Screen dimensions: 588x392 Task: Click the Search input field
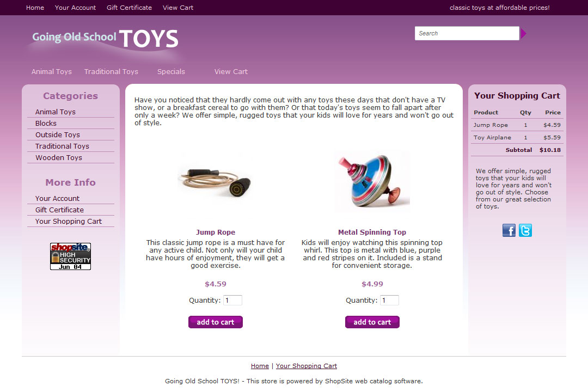coord(467,33)
